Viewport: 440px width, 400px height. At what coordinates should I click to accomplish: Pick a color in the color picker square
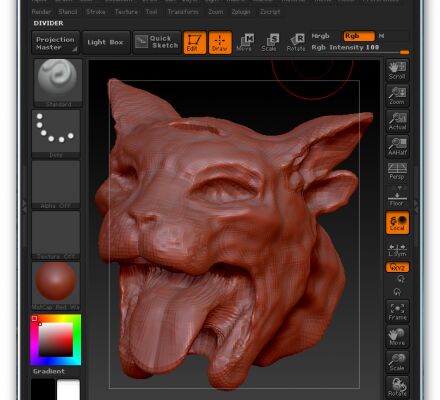pyautogui.click(x=56, y=339)
